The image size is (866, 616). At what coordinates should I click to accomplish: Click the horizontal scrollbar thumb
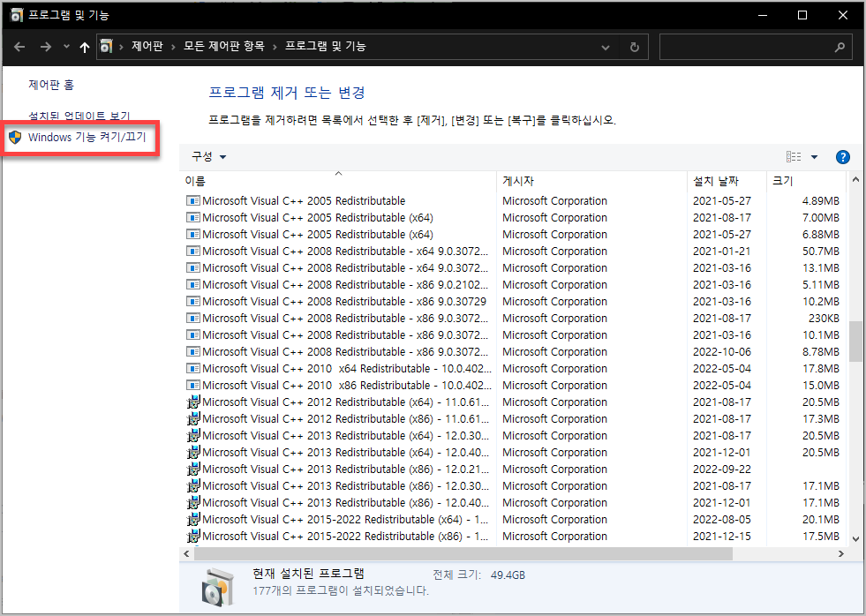coord(463,553)
